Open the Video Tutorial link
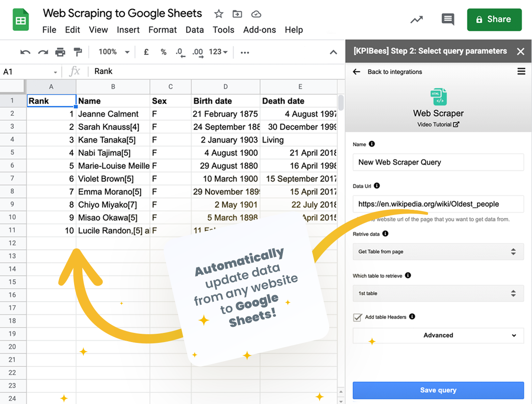This screenshot has height=404, width=532. (x=438, y=124)
